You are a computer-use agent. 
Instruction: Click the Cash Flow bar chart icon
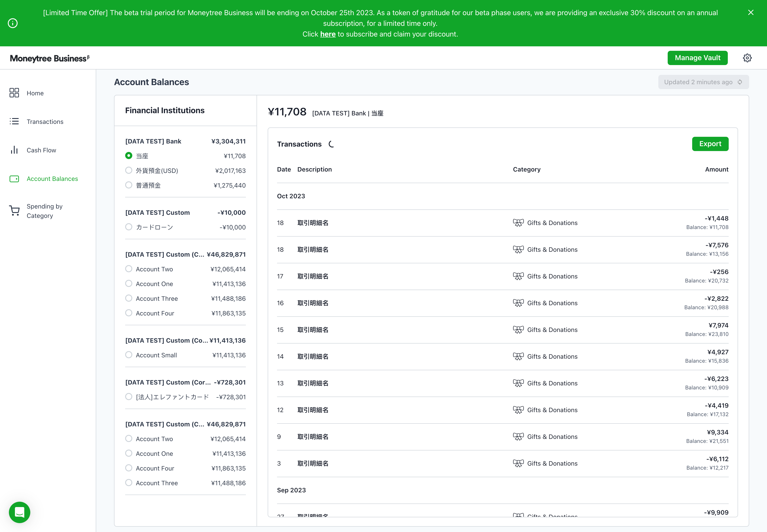(14, 150)
